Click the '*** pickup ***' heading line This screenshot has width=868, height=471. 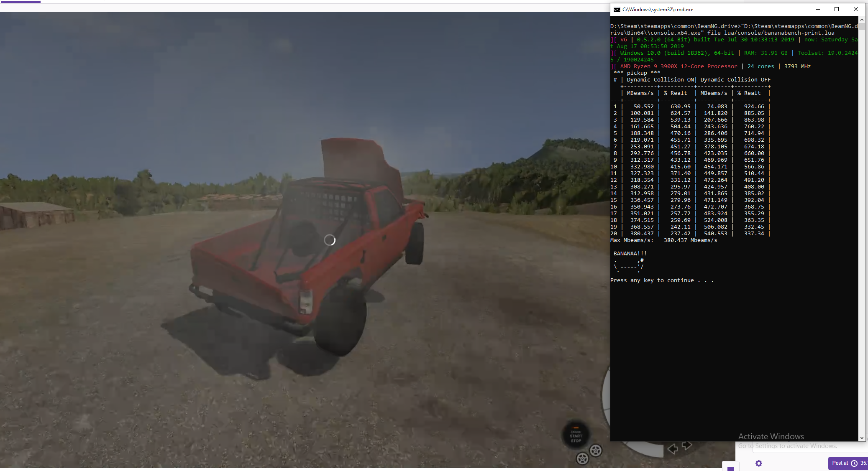click(x=637, y=73)
